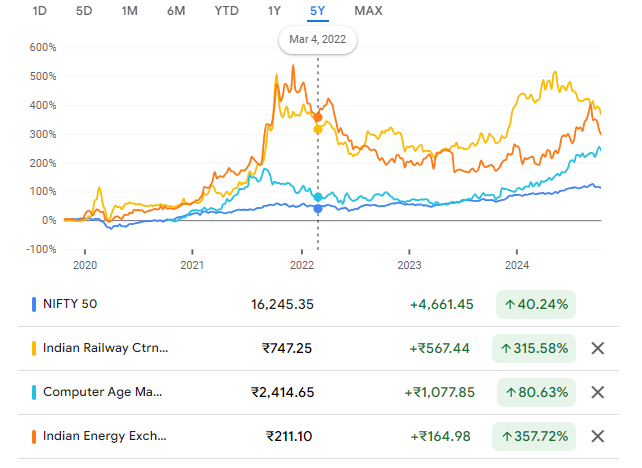Click the yellow data point on the crosshair

coord(318,129)
